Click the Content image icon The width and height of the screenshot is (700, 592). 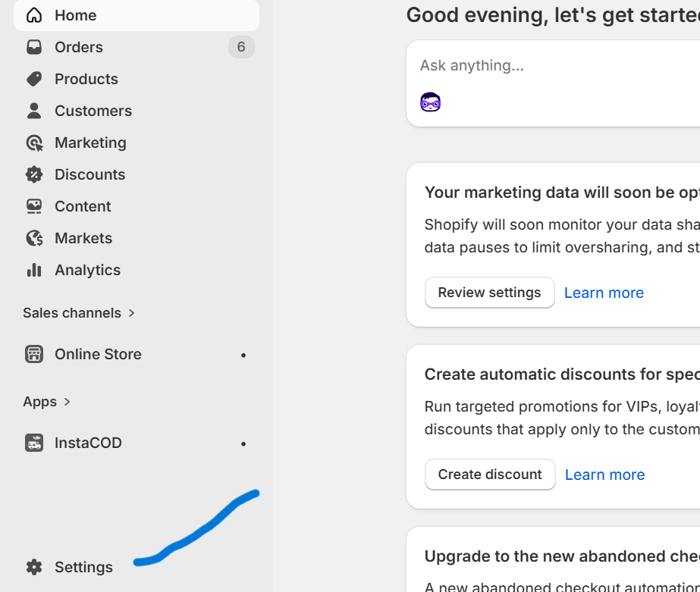click(x=34, y=206)
